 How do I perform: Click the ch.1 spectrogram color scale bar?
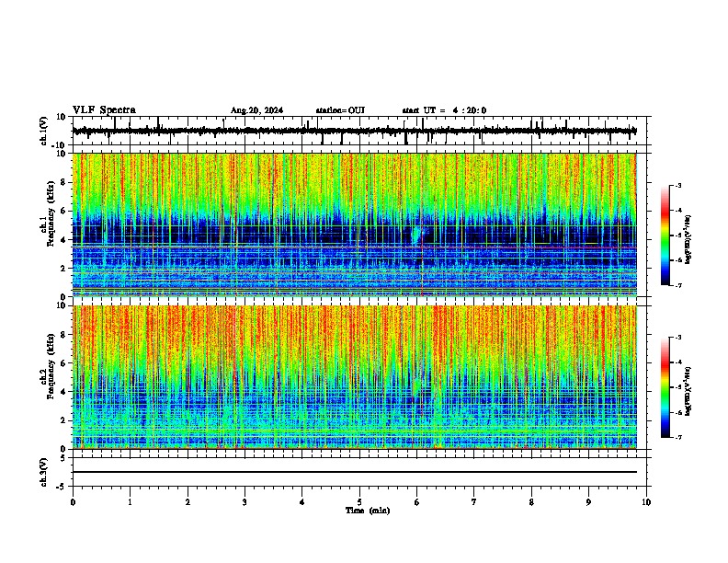(665, 236)
